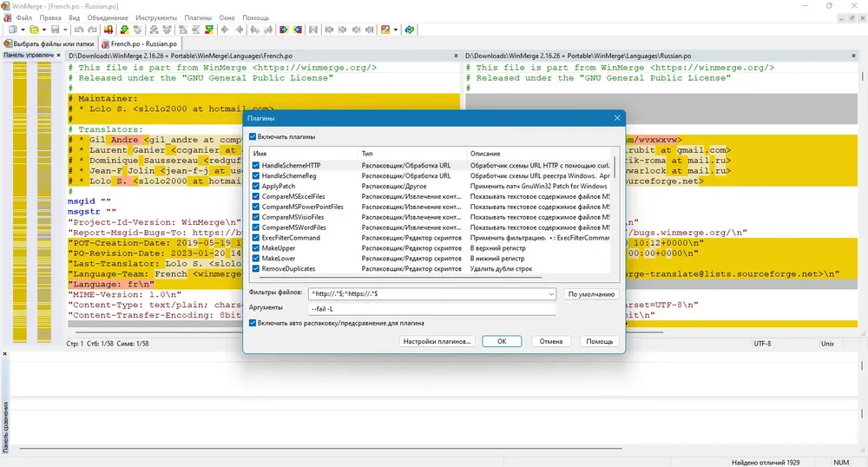Click the Аргументы input field
The image size is (868, 467).
pos(431,309)
